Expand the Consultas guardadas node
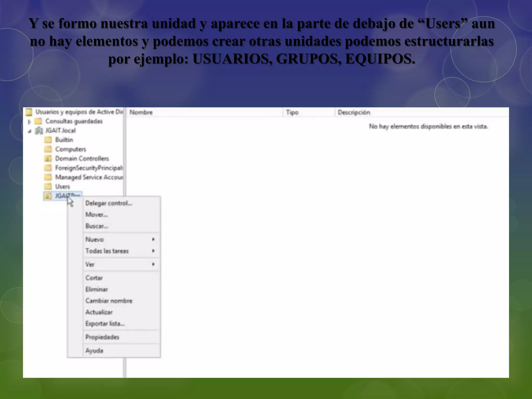 29,122
